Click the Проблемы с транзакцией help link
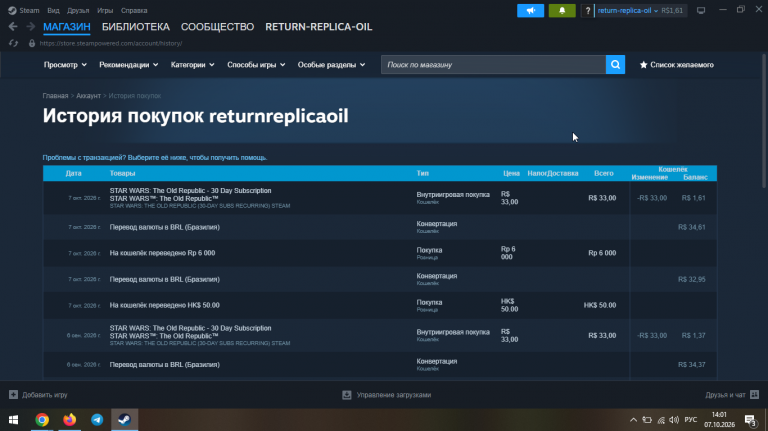 coord(155,158)
